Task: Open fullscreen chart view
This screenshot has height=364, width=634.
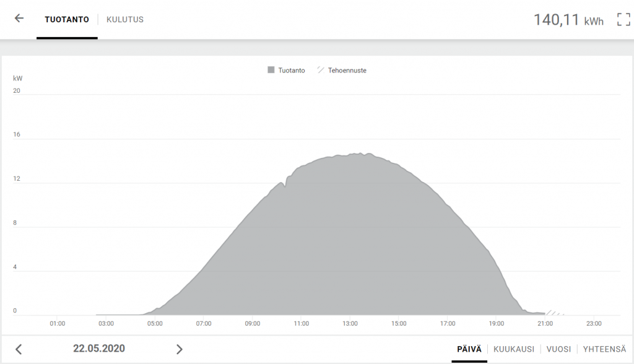Action: [x=623, y=19]
